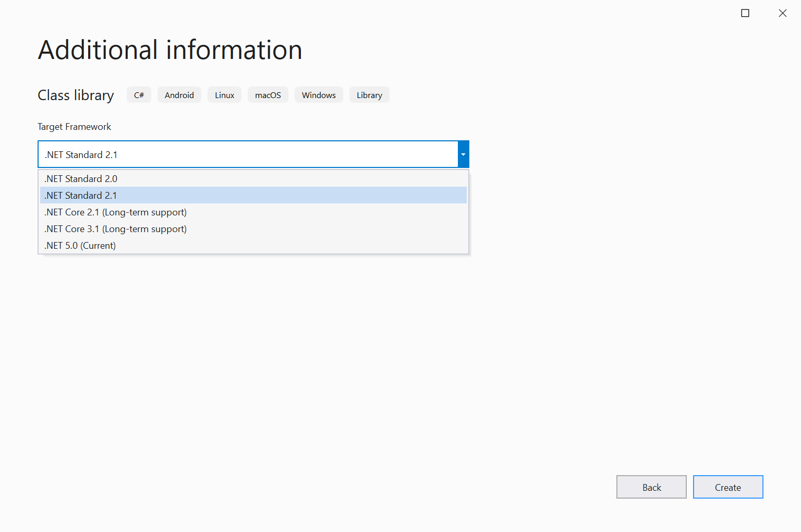Click the Library project type tag
The width and height of the screenshot is (801, 532).
click(369, 94)
